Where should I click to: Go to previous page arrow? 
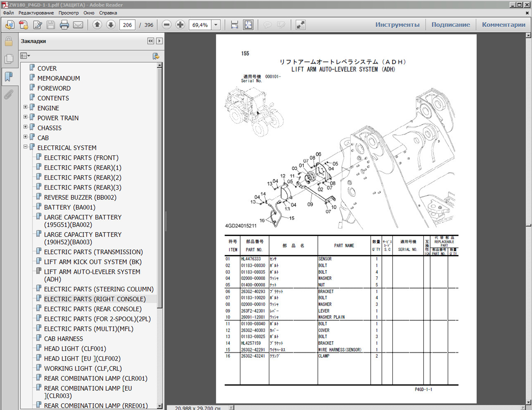(x=97, y=25)
